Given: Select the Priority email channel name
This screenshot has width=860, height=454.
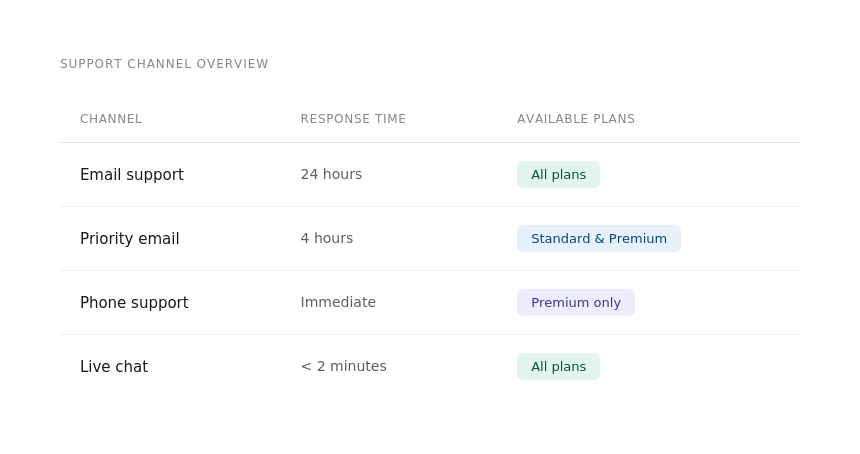Looking at the screenshot, I should [x=130, y=239].
